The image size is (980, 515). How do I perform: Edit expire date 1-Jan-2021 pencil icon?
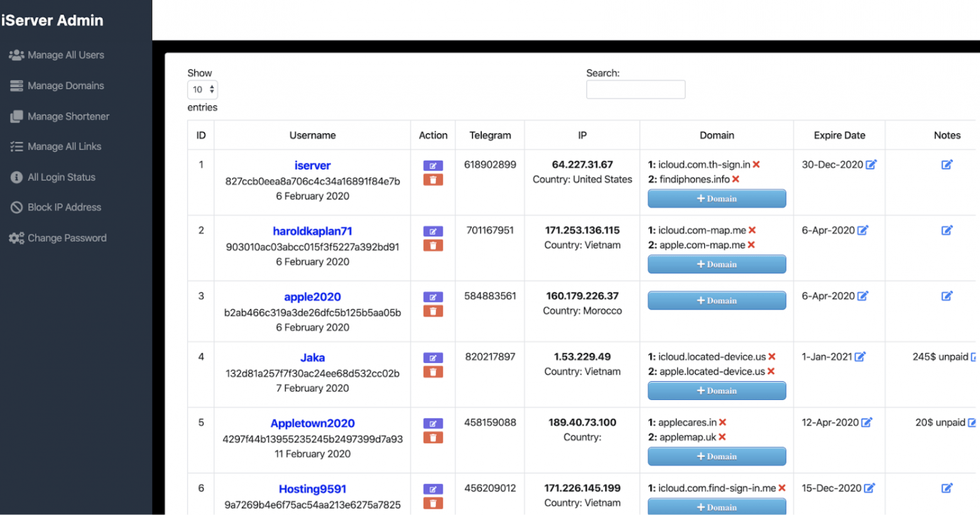(860, 357)
